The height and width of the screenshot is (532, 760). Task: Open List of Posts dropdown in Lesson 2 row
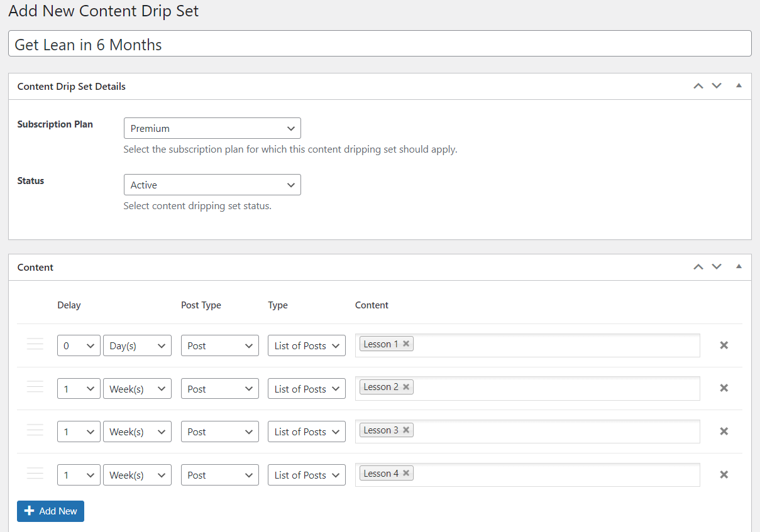307,389
